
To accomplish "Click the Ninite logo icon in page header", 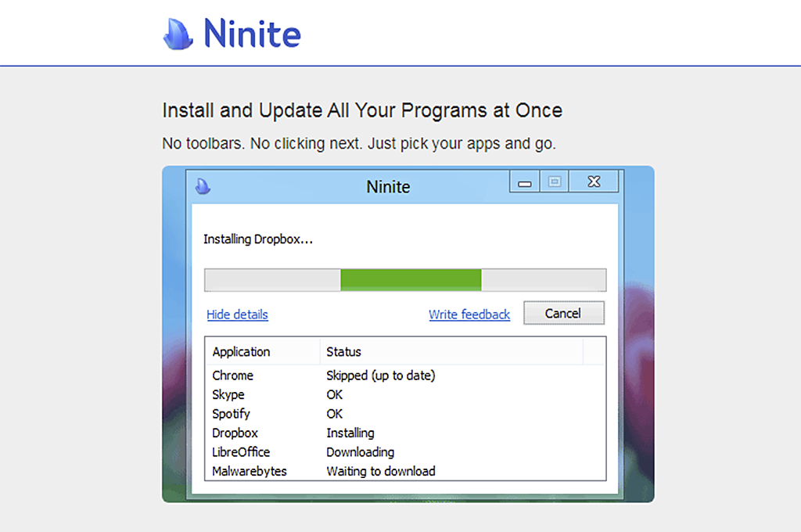I will coord(178,33).
